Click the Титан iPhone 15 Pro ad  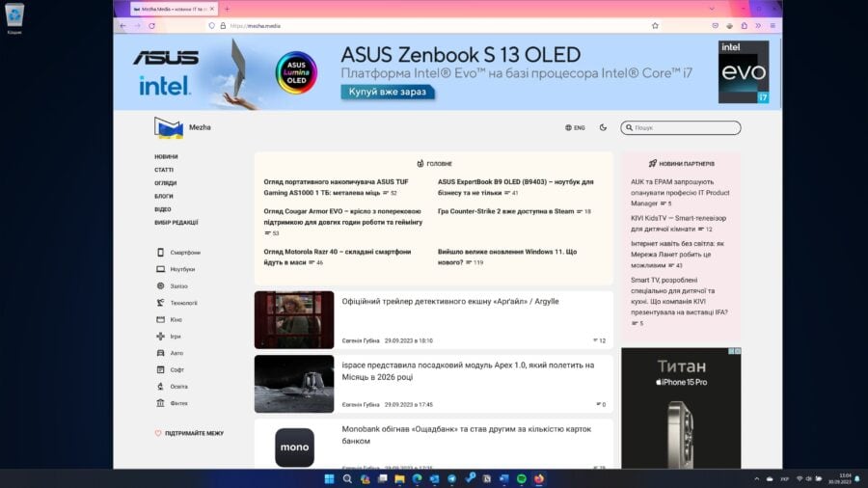click(x=681, y=408)
